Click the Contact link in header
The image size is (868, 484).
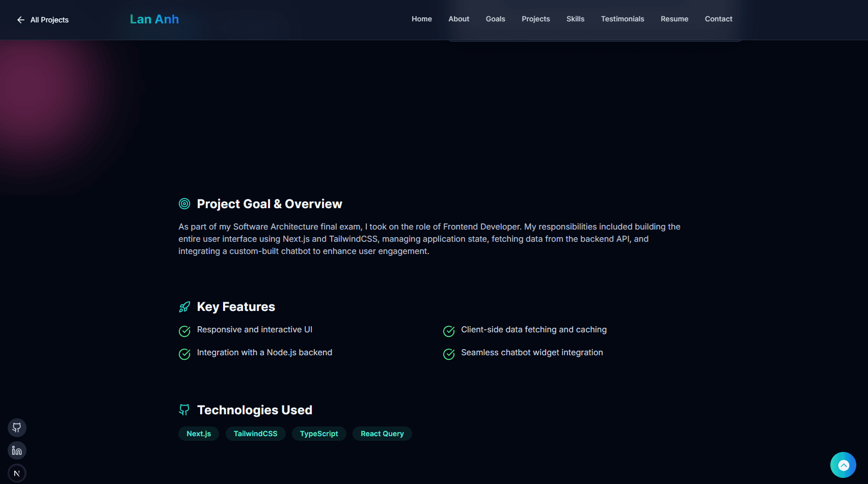[x=718, y=19]
